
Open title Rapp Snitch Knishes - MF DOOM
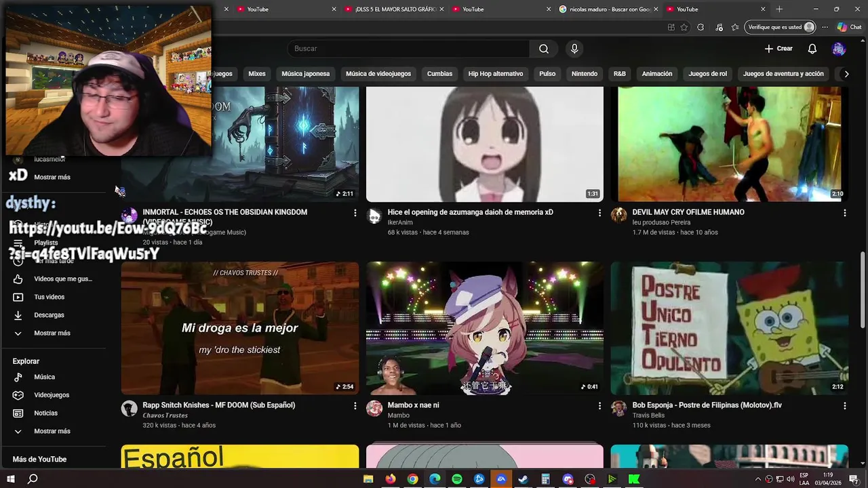219,405
